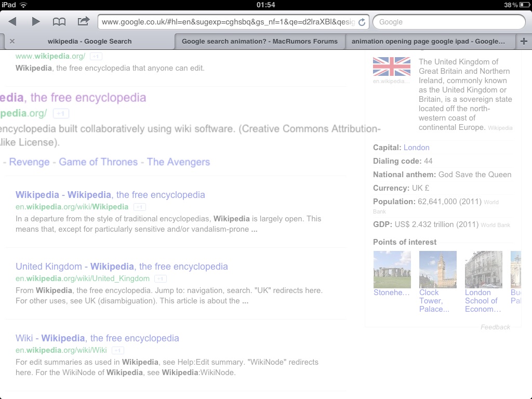This screenshot has width=532, height=399.
Task: Click 'London School of Econom…' caption link
Action: pyautogui.click(x=483, y=301)
